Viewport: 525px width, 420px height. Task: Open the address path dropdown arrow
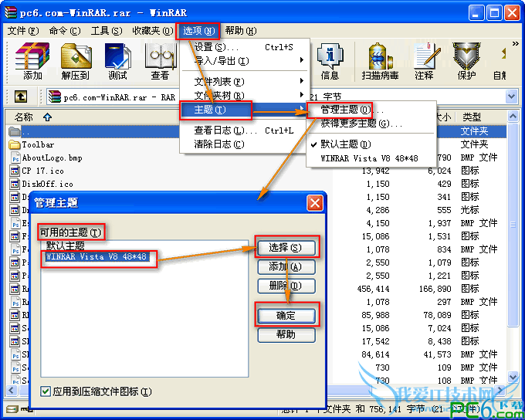click(511, 97)
